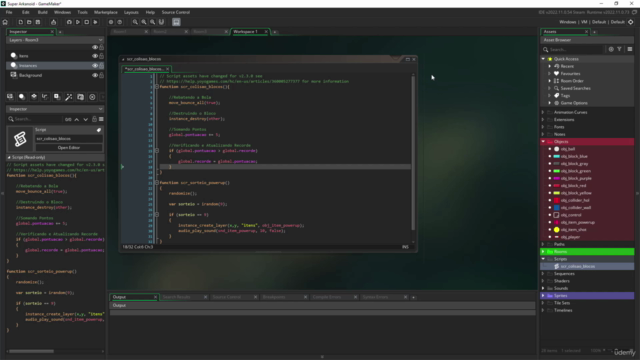Select obj_ball in the asset tree

[x=568, y=149]
